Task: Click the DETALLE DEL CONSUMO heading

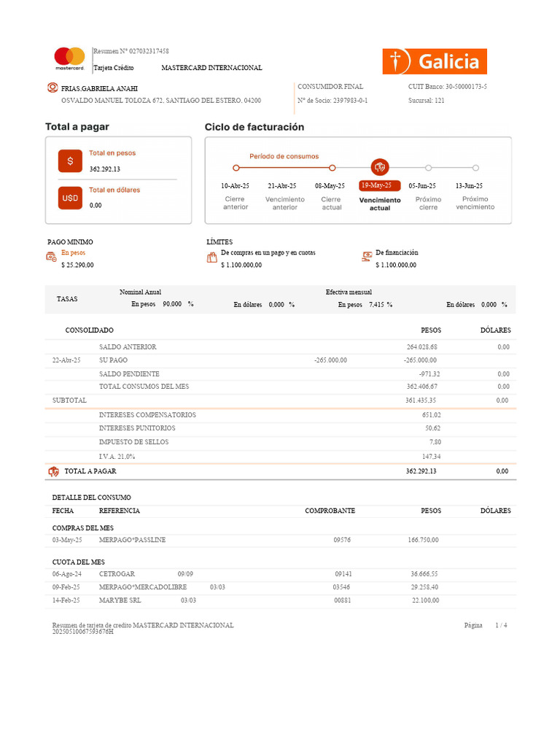Action: pyautogui.click(x=92, y=498)
